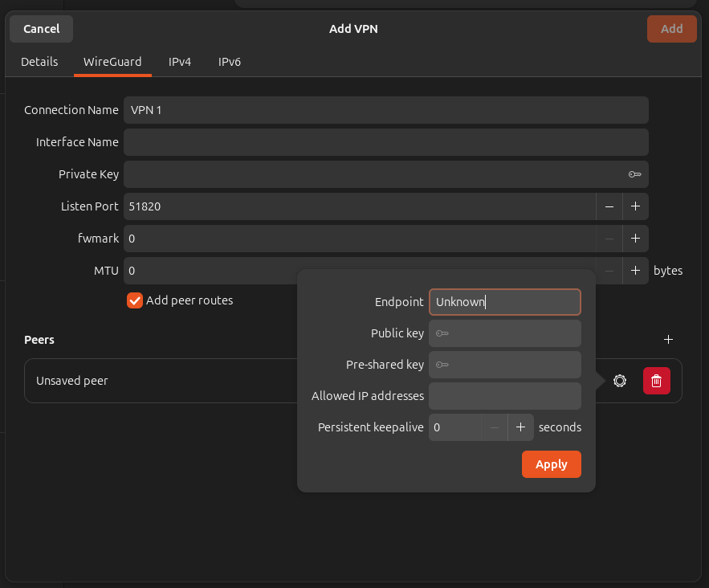Image resolution: width=709 pixels, height=588 pixels.
Task: Open the IPv6 tab
Action: [230, 62]
